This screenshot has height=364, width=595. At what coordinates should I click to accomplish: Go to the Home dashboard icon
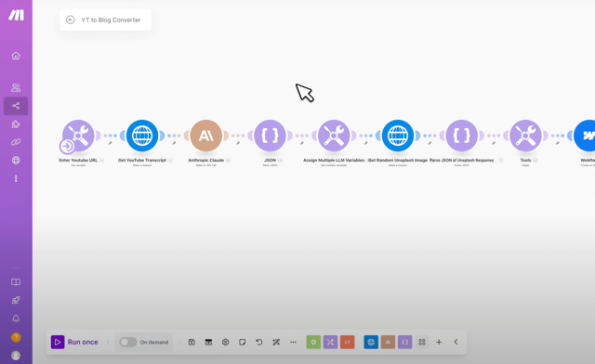16,56
